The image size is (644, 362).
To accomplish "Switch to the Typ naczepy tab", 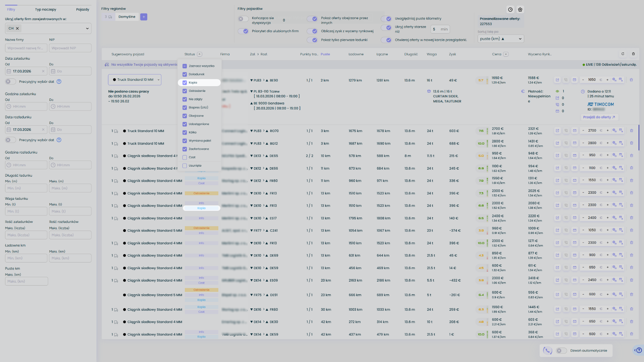I will pyautogui.click(x=46, y=9).
